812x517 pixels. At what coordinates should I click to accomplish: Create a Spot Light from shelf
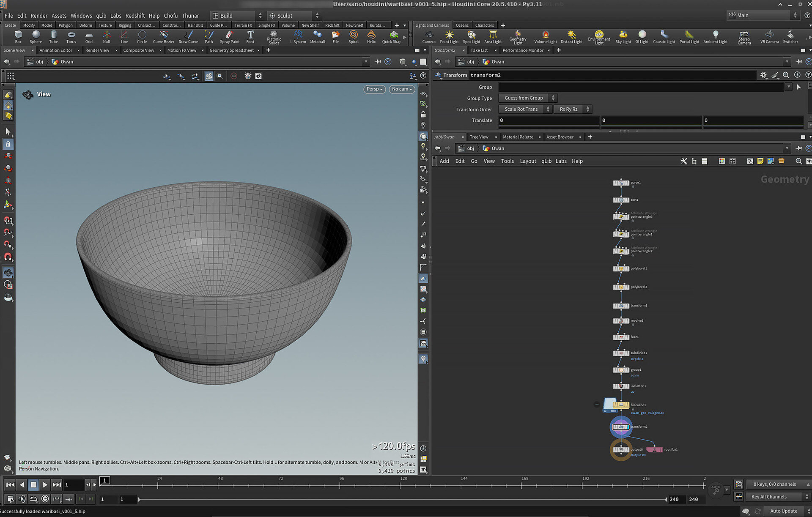(x=471, y=36)
